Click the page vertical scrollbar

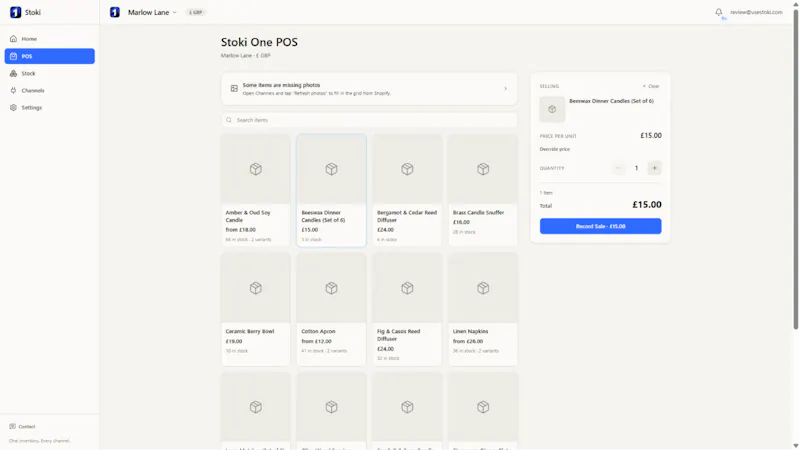[x=795, y=168]
